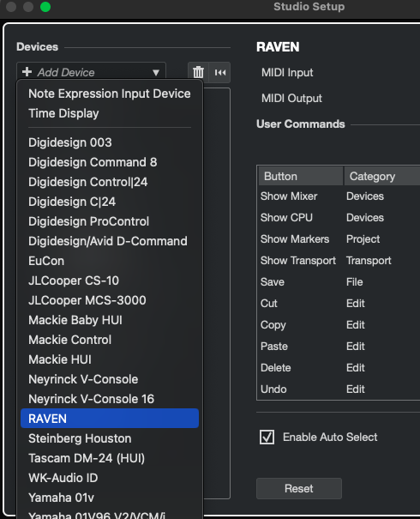Pick WK-Audio ID from menu
The height and width of the screenshot is (519, 420).
pyautogui.click(x=110, y=478)
